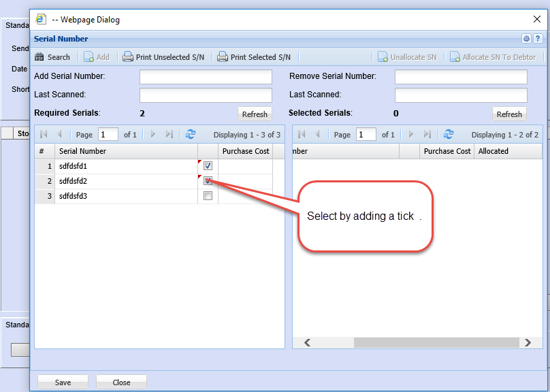Reload left grid with refresh icon
Image resolution: width=550 pixels, height=392 pixels.
pos(191,135)
